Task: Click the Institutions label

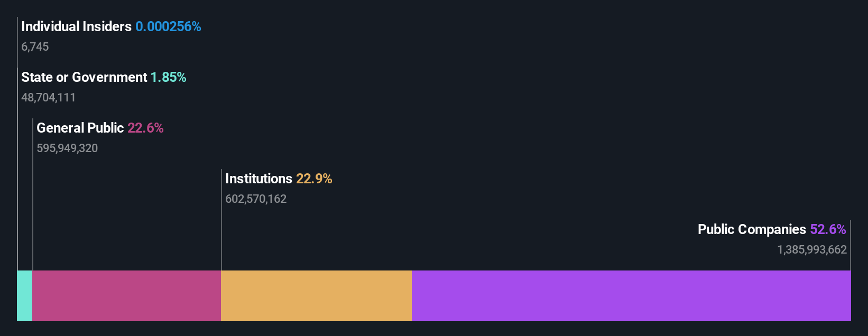Action: coord(259,179)
